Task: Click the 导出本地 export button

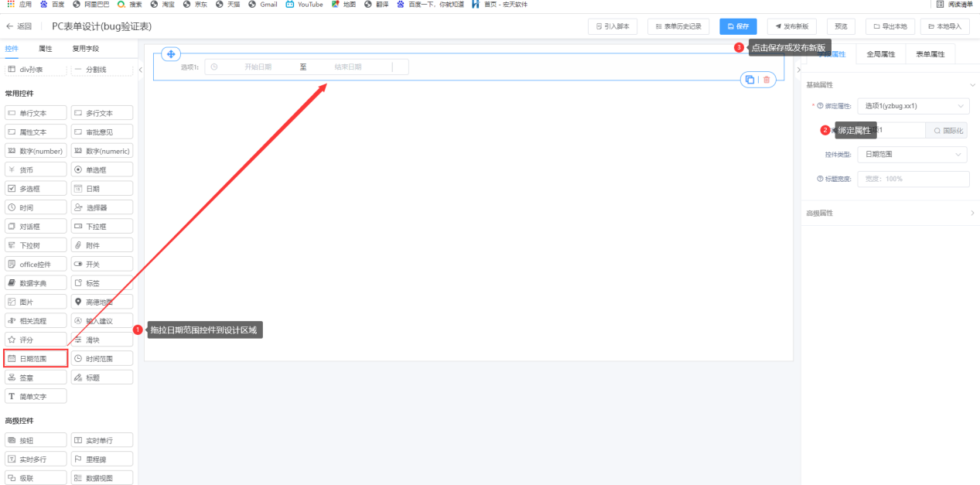Action: pos(890,26)
